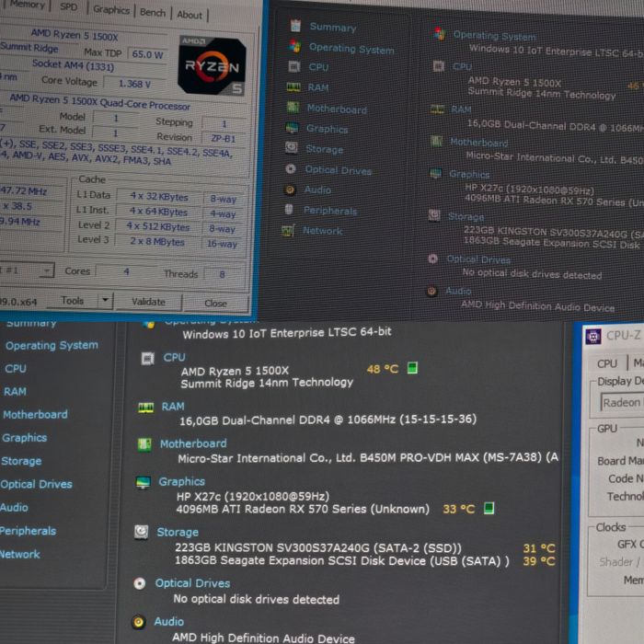Click the Audio speaker icon in the bottom Speccy summary
Screen dimensions: 644x644
tap(138, 622)
